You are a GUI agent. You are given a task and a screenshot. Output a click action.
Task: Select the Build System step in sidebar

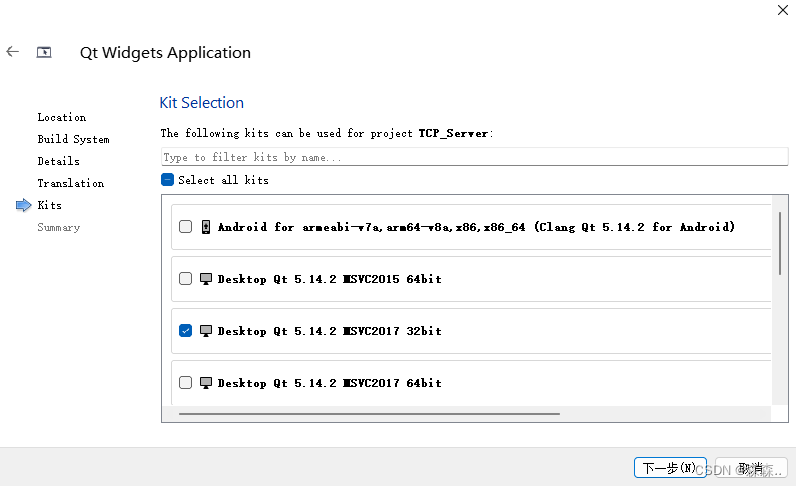(x=74, y=139)
